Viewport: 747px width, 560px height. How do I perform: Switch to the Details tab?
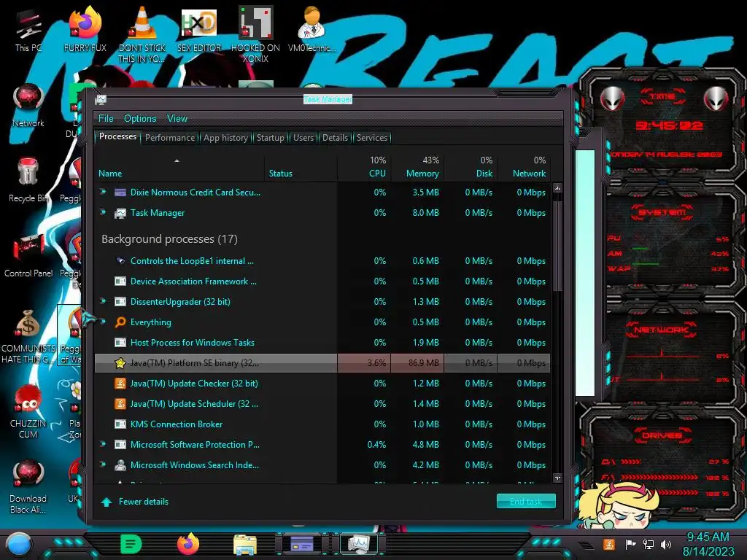335,138
